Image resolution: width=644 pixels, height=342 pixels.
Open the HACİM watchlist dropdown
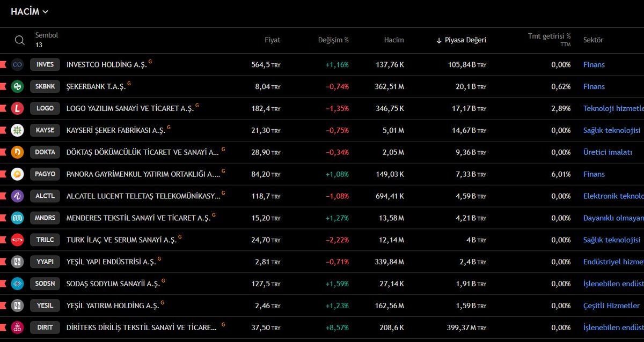point(29,12)
